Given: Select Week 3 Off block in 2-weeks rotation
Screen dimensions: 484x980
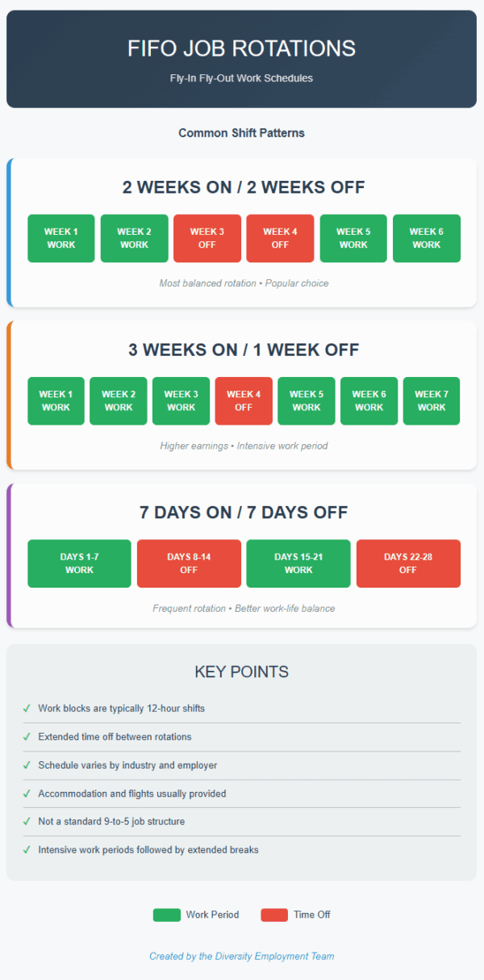Looking at the screenshot, I should click(207, 238).
